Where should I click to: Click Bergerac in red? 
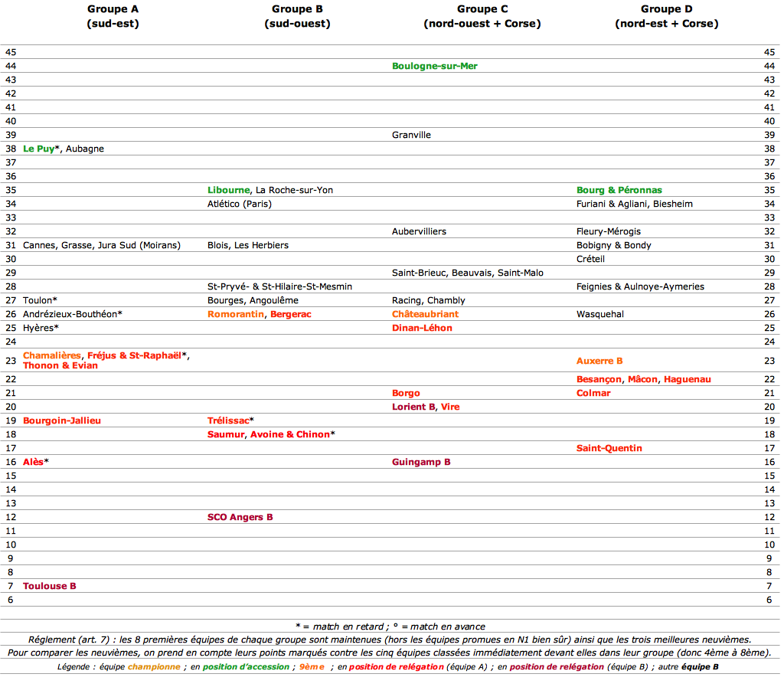[290, 314]
